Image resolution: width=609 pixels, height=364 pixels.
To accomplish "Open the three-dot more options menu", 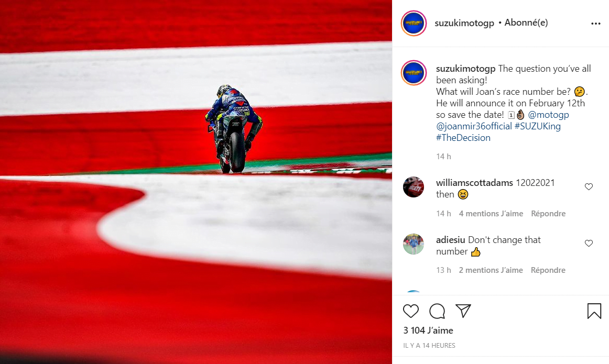I will coord(596,24).
